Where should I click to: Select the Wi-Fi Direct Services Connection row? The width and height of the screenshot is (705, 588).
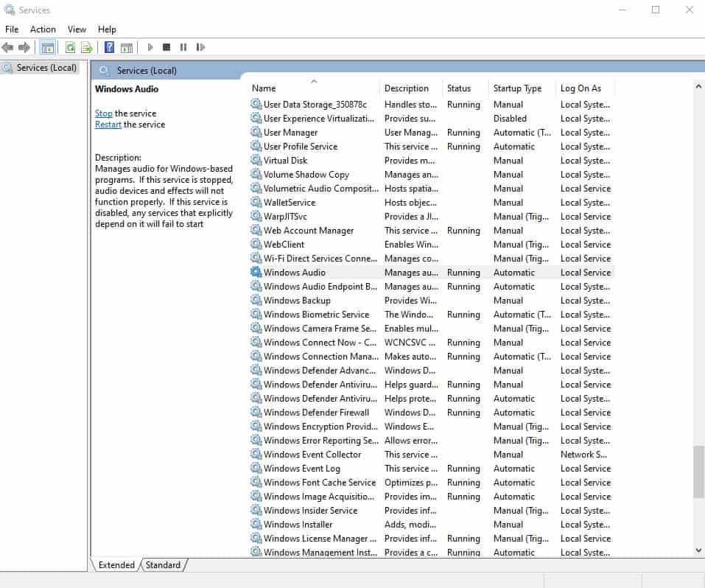coord(432,258)
